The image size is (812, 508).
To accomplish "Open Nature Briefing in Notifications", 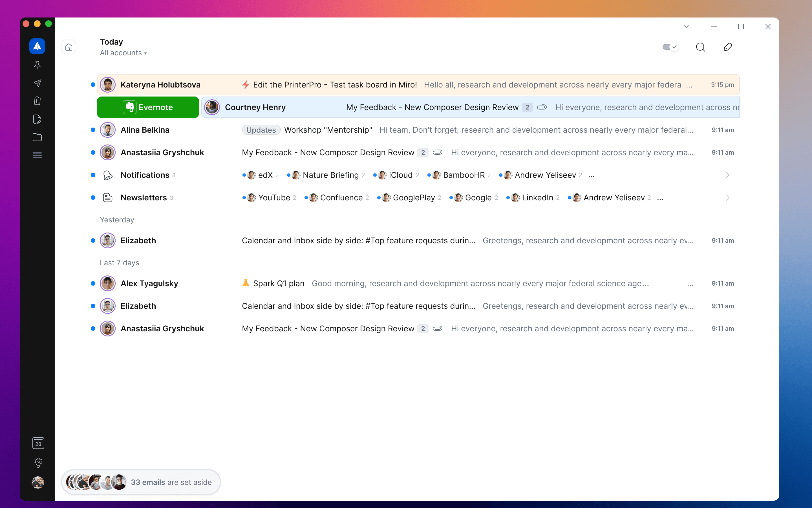I will click(x=326, y=175).
